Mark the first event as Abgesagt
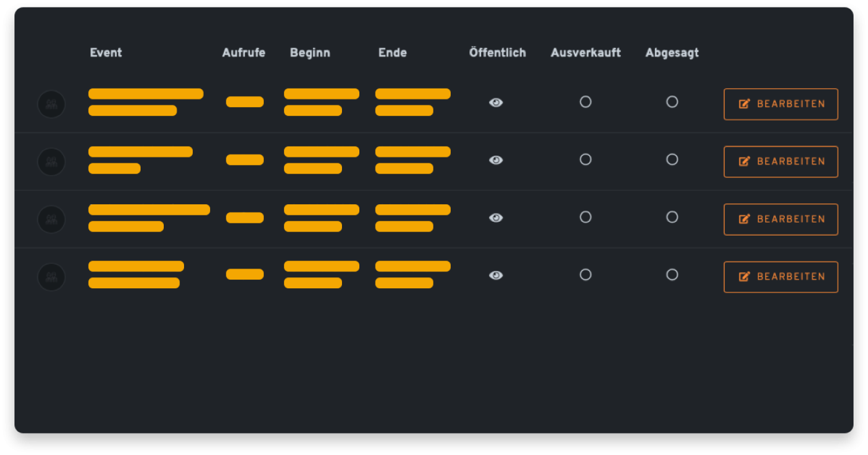 point(672,102)
